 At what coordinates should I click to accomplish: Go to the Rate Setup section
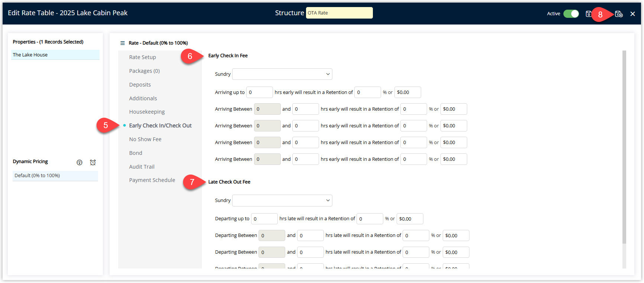click(143, 57)
